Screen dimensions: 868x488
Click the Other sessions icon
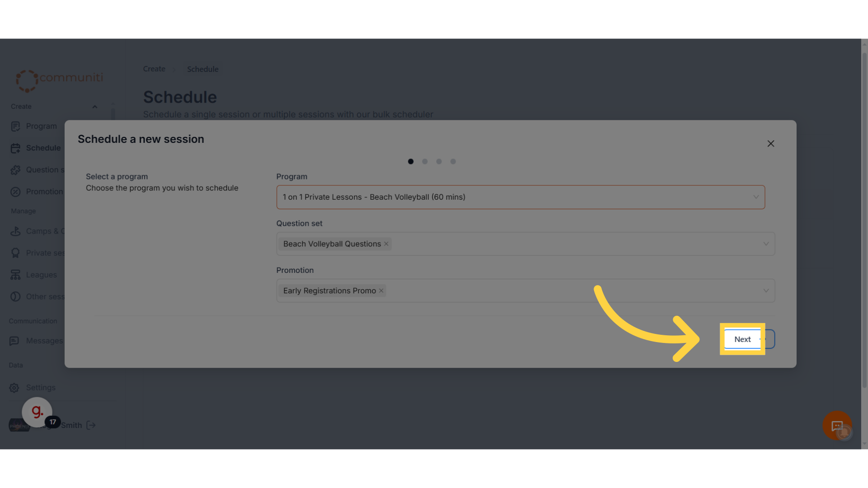coord(15,296)
